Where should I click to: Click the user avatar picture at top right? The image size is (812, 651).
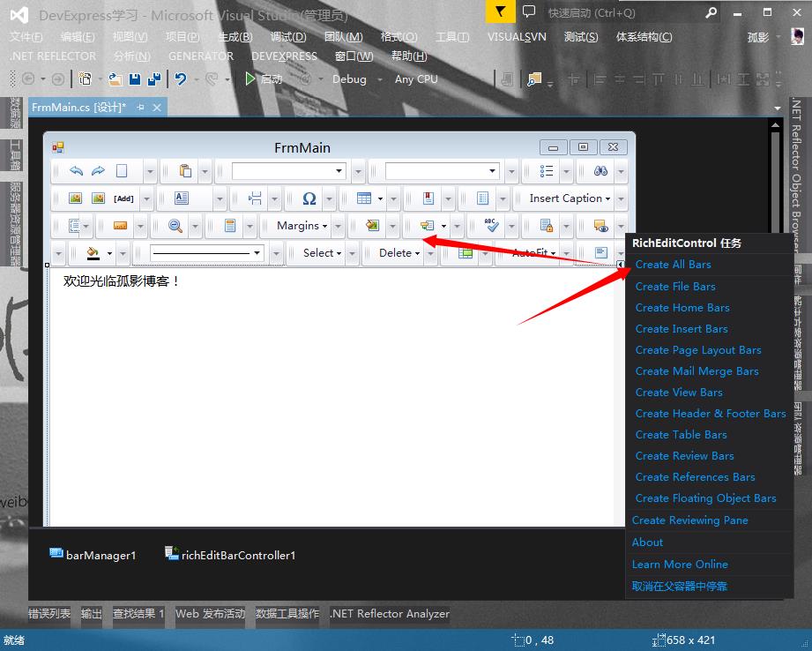click(x=798, y=36)
